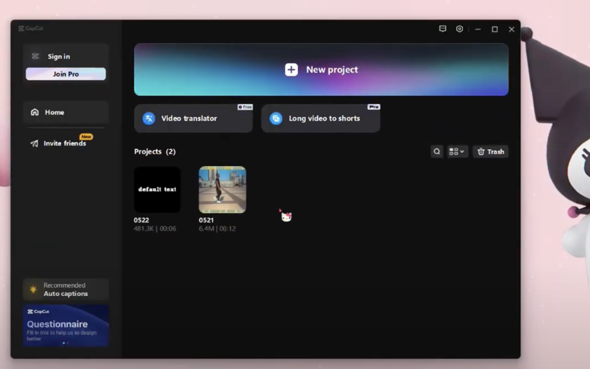Click the Invite friends paper plane icon

pos(34,143)
